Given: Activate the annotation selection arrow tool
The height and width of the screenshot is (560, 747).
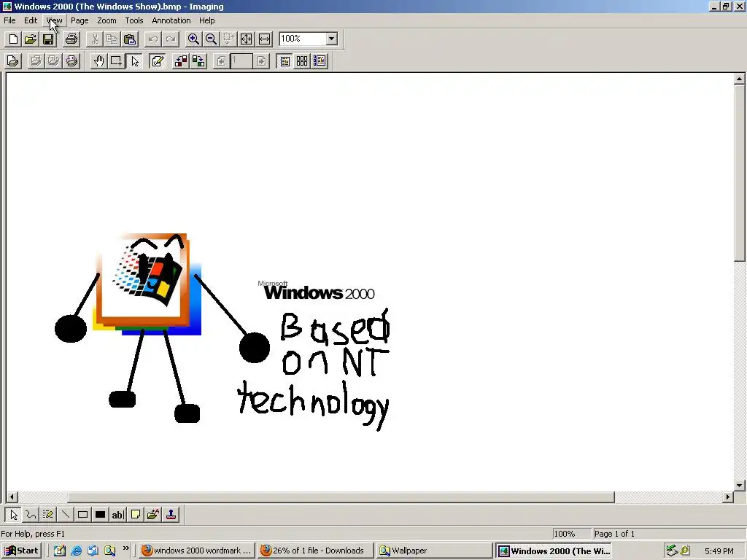Looking at the screenshot, I should pyautogui.click(x=135, y=61).
